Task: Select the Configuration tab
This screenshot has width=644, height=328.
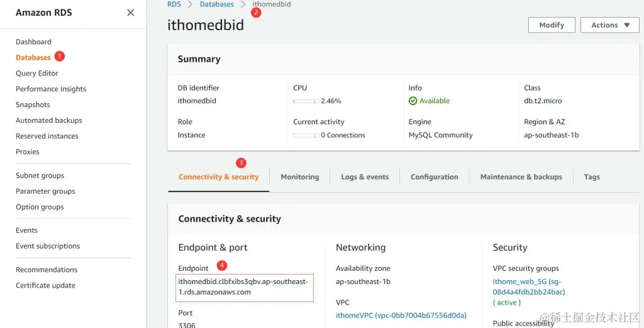Action: click(434, 177)
